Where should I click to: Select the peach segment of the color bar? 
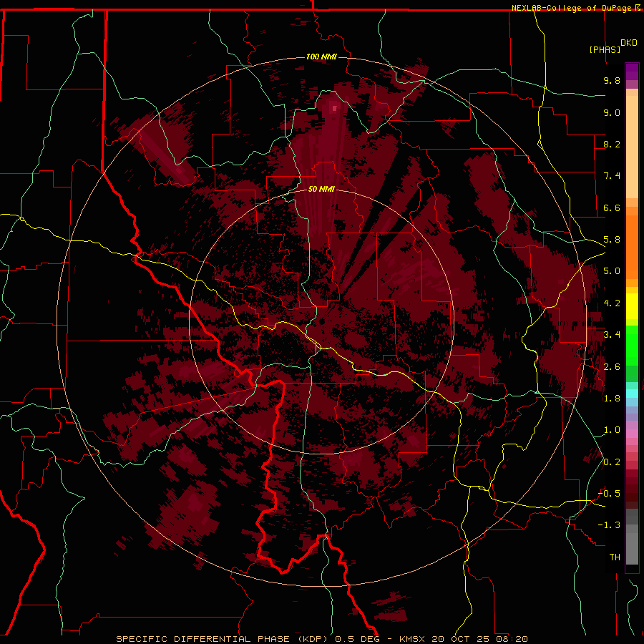click(632, 147)
